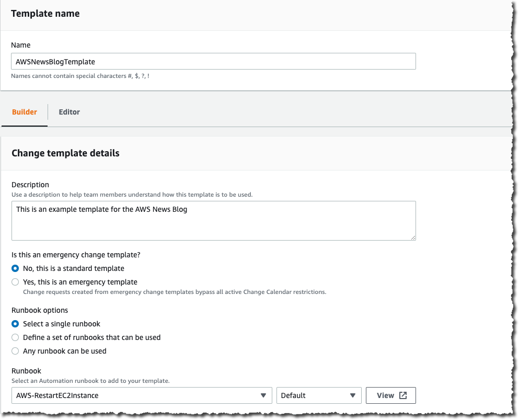Click inside the Name field showing AWSNewsBlogTemplate
The width and height of the screenshot is (519, 420).
(x=213, y=61)
